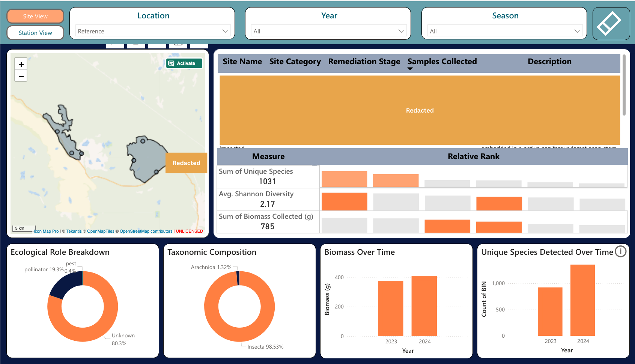The image size is (635, 364).
Task: Click the Samples Collected sort arrow
Action: 410,69
